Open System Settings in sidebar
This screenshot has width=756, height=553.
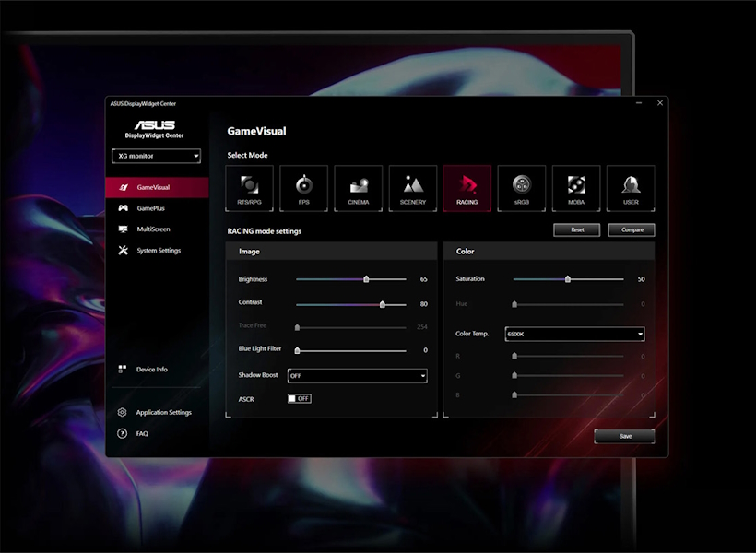coord(155,250)
